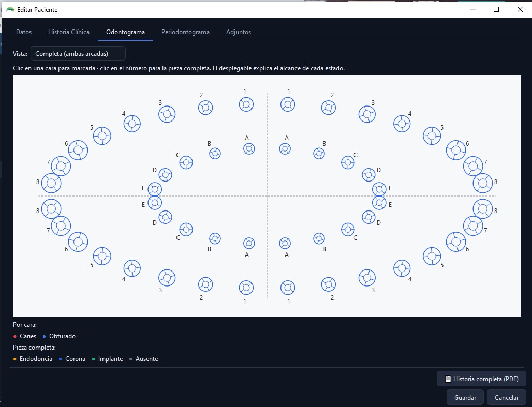This screenshot has height=407, width=532.
Task: Click number label 8 of lower-right quadrant
Action: pos(496,210)
